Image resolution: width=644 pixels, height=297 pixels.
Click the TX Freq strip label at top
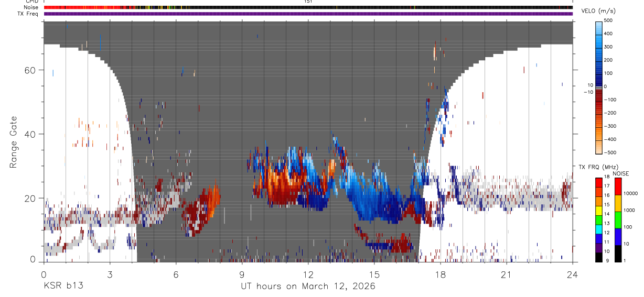click(28, 14)
